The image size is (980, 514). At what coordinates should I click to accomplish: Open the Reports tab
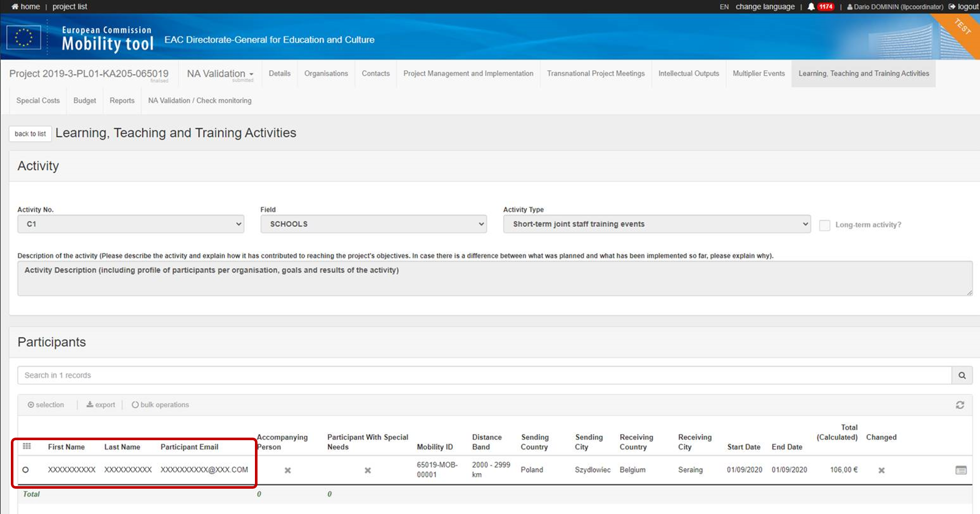[x=122, y=101]
